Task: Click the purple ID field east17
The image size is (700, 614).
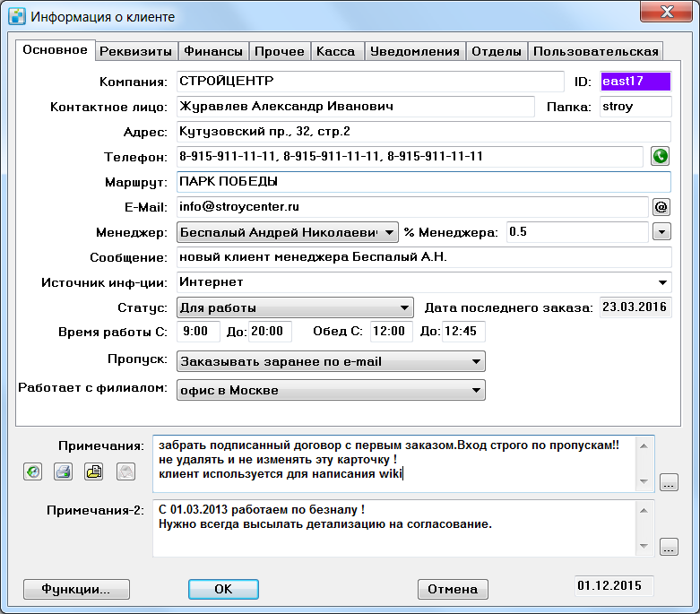Action: [635, 82]
